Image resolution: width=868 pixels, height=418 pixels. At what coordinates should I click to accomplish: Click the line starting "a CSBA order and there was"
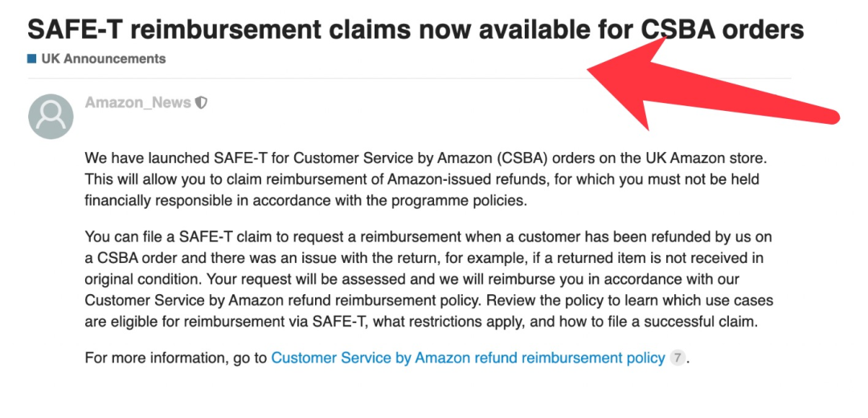tap(423, 259)
